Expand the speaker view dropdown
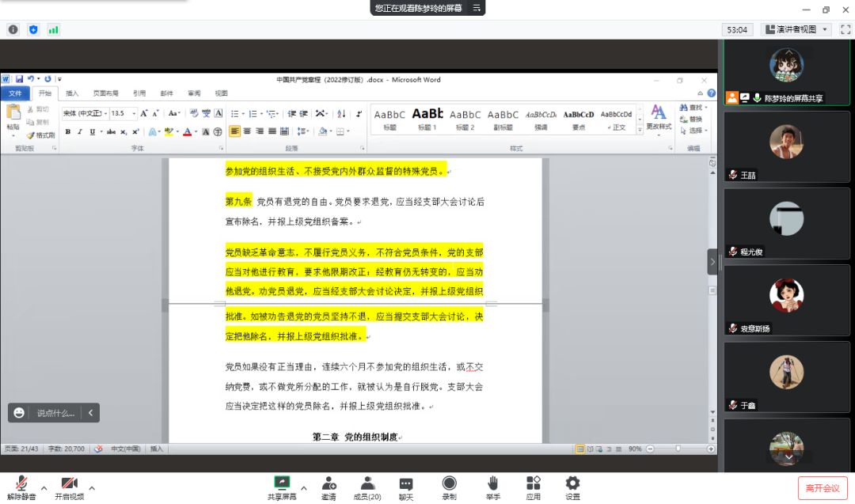This screenshot has width=855, height=504. click(x=825, y=29)
